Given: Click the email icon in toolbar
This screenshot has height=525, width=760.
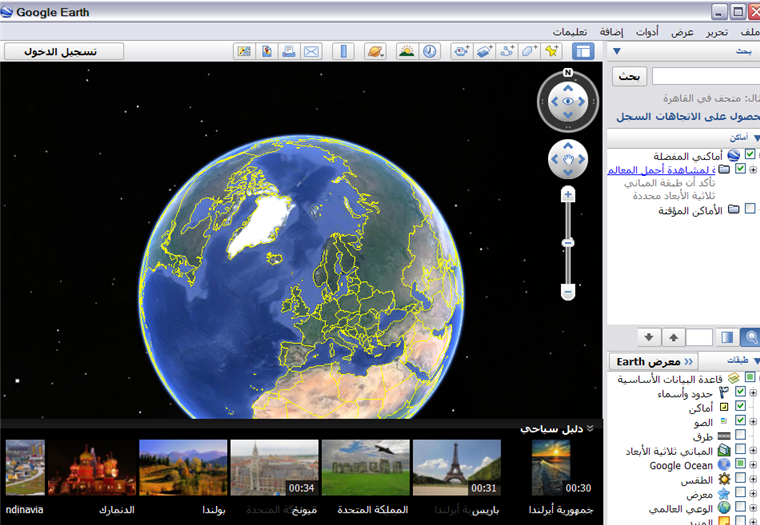Looking at the screenshot, I should coord(311,51).
